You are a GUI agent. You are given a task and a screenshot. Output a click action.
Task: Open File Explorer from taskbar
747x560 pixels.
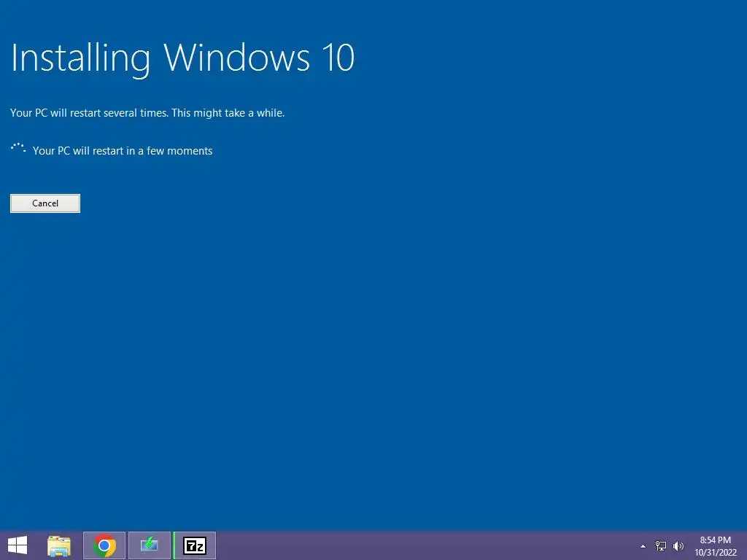pyautogui.click(x=59, y=545)
